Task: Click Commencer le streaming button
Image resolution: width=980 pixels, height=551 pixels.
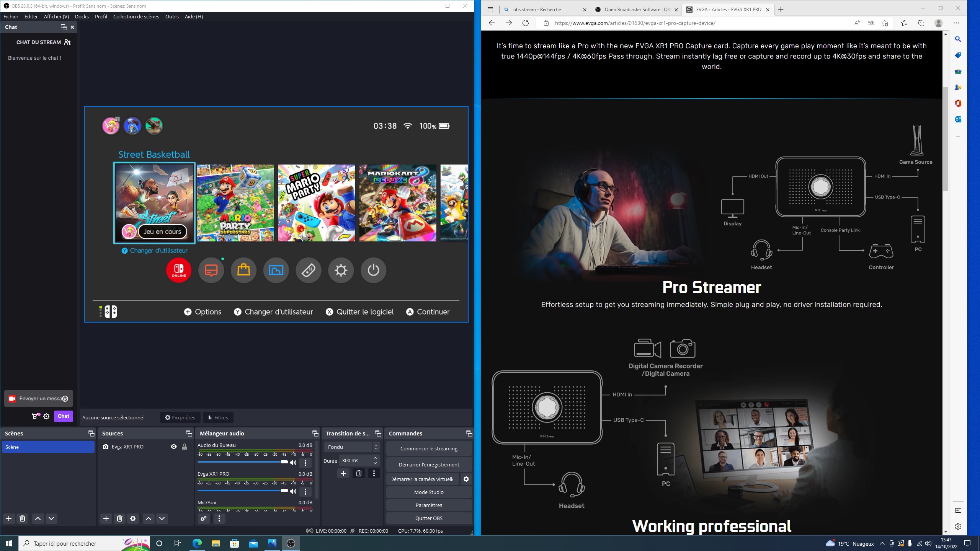Action: pos(429,448)
